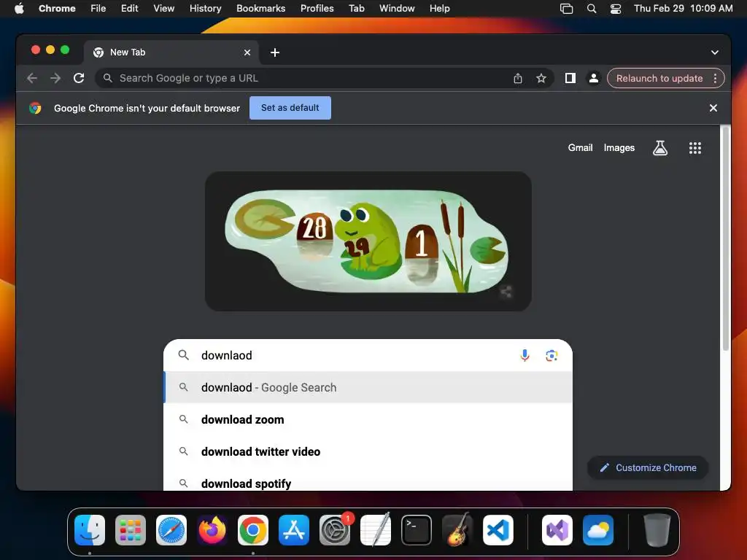Select the New Tab tab
Image resolution: width=747 pixels, height=560 pixels.
[x=171, y=52]
